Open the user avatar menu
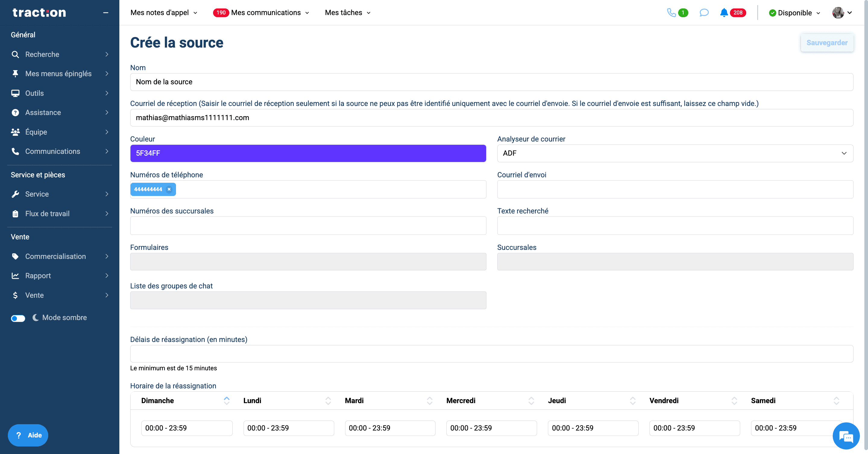The width and height of the screenshot is (868, 454). click(x=842, y=13)
